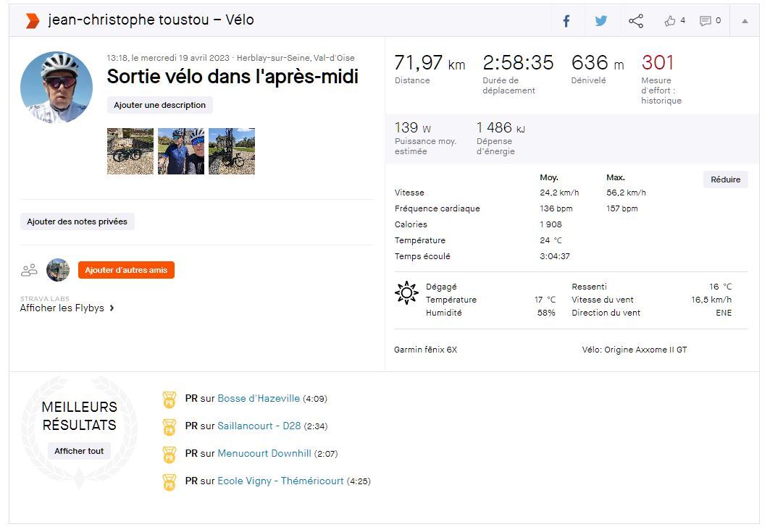Viewport: 770px width, 532px height.
Task: Give kudos with thumbs-up icon
Action: pos(670,21)
